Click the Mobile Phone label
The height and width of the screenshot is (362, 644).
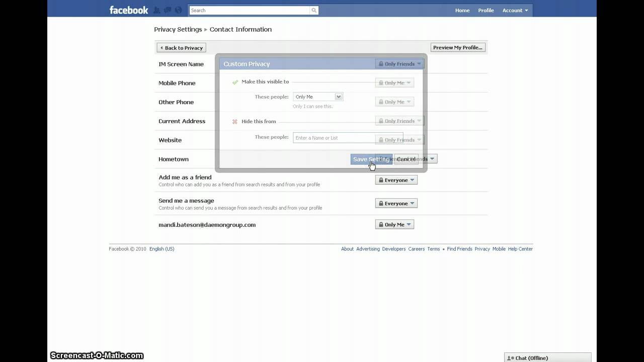point(177,83)
